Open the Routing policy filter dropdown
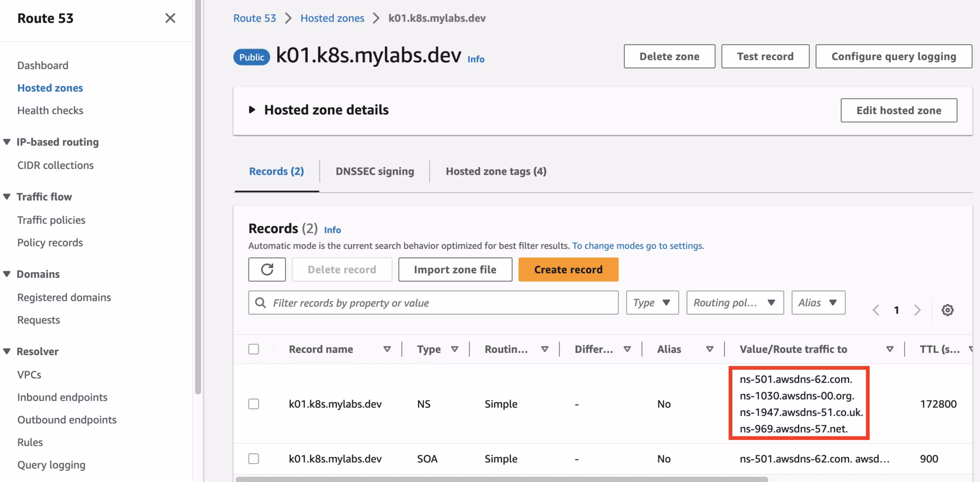980x482 pixels. tap(734, 303)
